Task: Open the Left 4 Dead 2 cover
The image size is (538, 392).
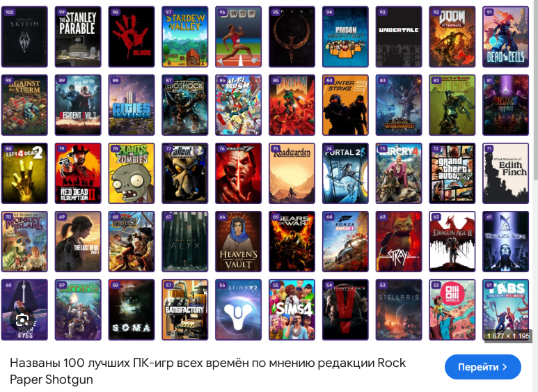Action: (x=24, y=173)
